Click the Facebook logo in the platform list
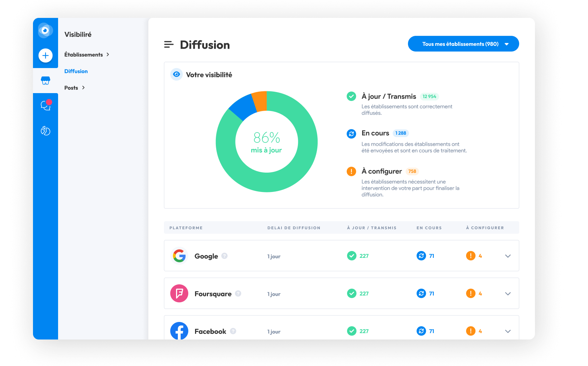 click(179, 331)
